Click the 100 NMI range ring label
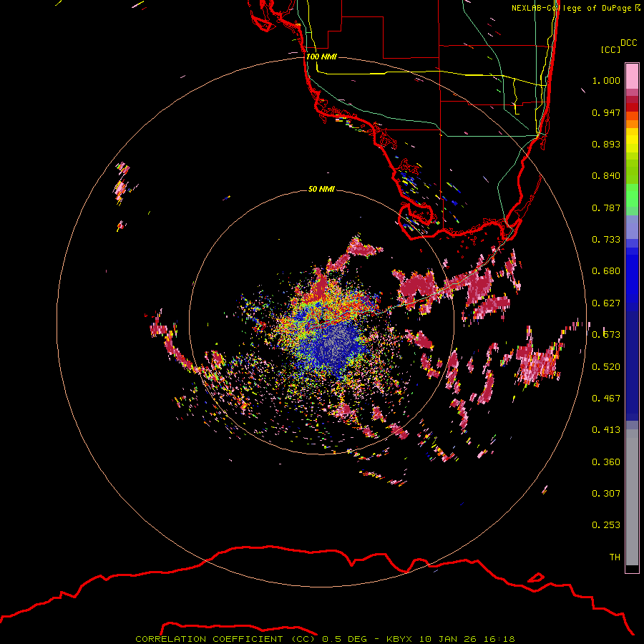644x644 pixels. (321, 57)
